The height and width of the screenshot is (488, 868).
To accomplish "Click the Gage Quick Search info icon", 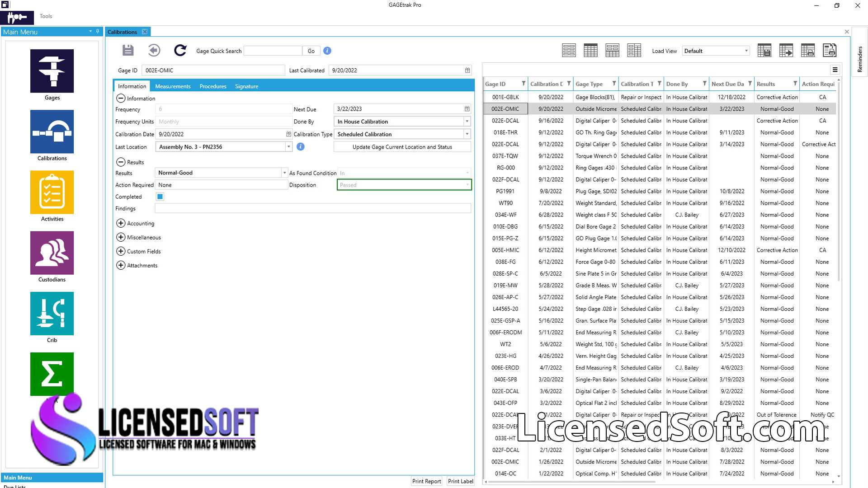I will click(x=327, y=51).
